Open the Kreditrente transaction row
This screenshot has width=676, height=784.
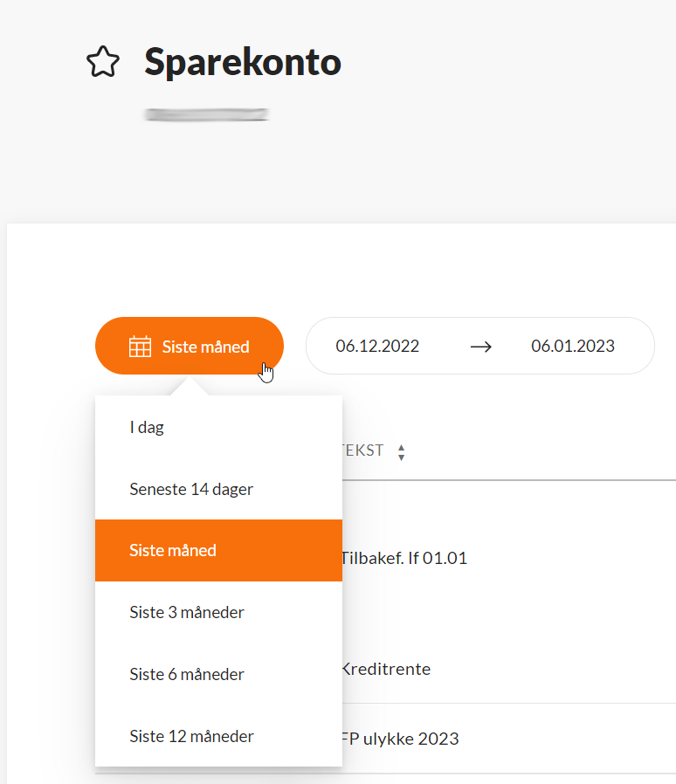(385, 670)
